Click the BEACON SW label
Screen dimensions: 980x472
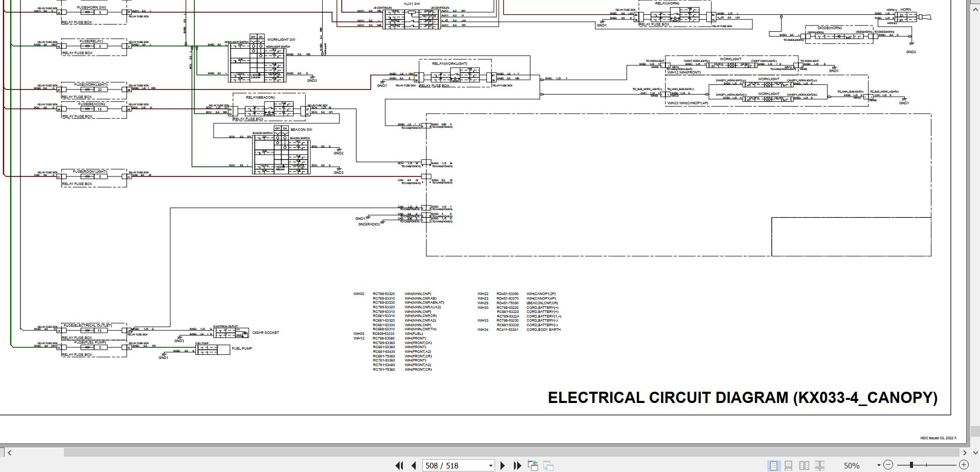coord(301,129)
